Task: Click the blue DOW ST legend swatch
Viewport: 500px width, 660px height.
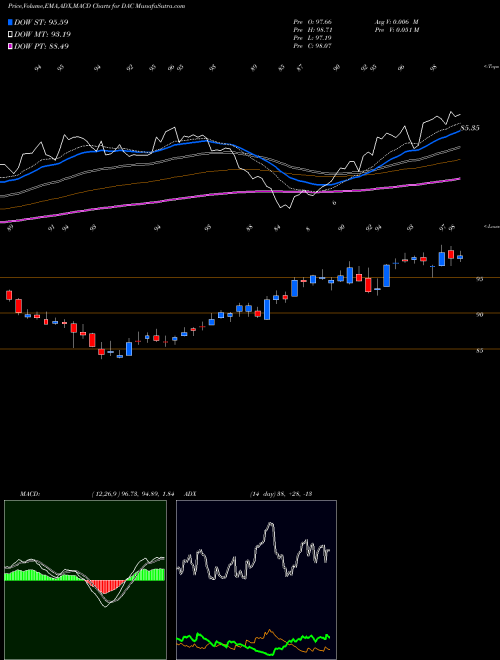Action: [x=10, y=22]
